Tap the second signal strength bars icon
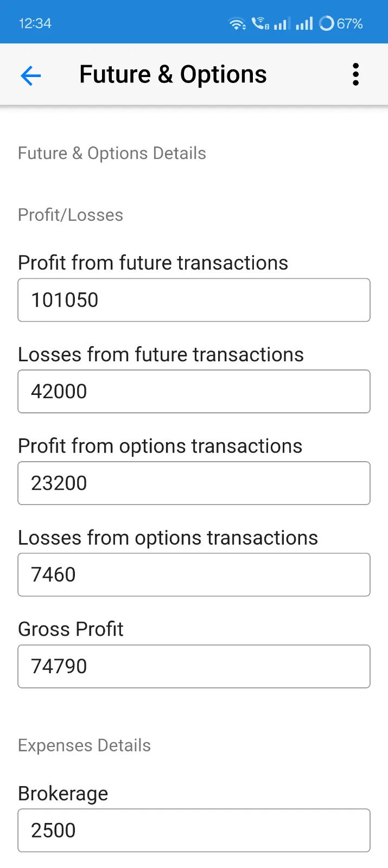 [x=304, y=23]
